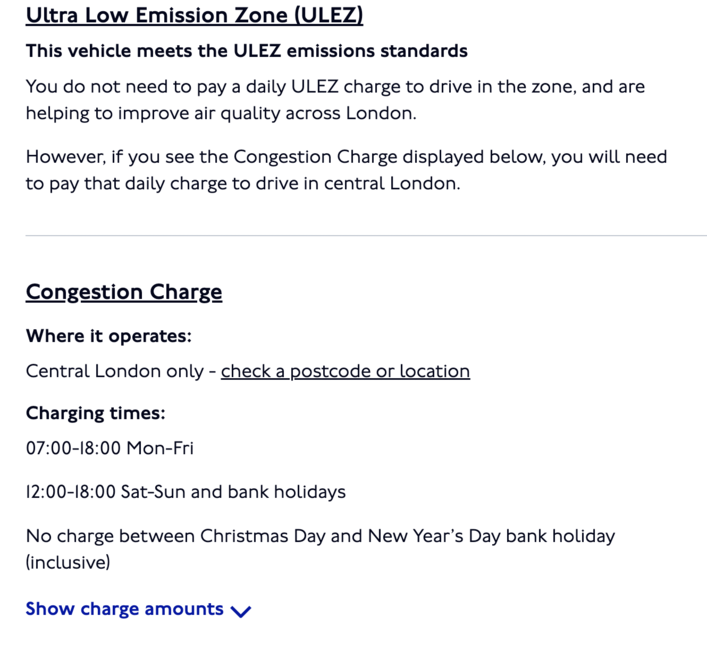This screenshot has height=650, width=707.
Task: Click the ULEZ emissions standards bold statement
Action: click(247, 51)
